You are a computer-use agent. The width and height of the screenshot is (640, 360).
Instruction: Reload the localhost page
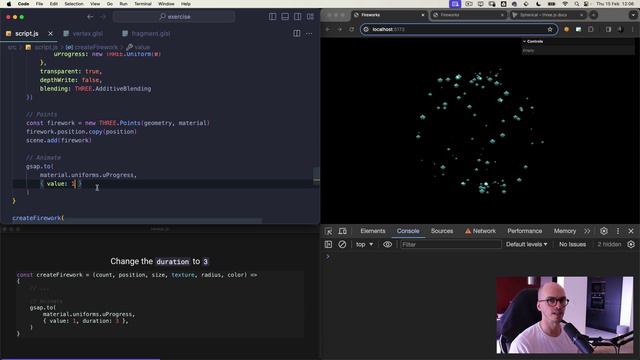351,29
